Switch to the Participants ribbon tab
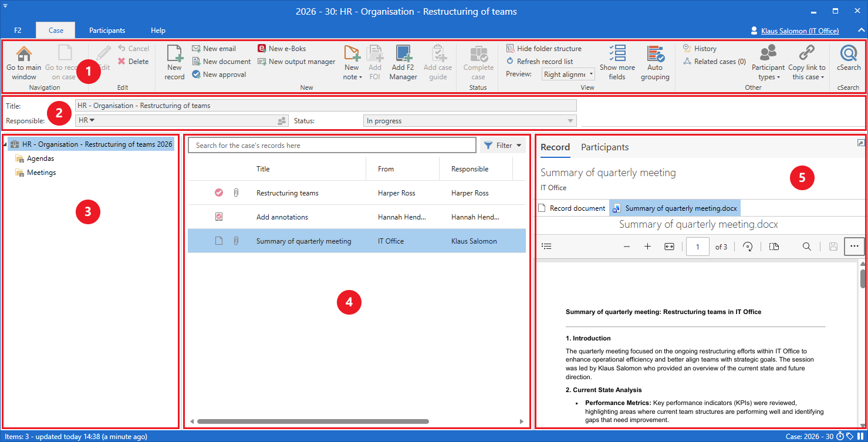This screenshot has height=442, width=868. (x=107, y=31)
